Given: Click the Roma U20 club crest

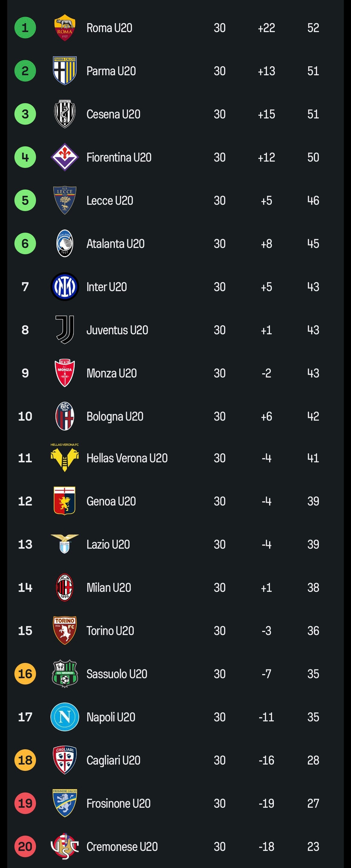Looking at the screenshot, I should pyautogui.click(x=65, y=28).
